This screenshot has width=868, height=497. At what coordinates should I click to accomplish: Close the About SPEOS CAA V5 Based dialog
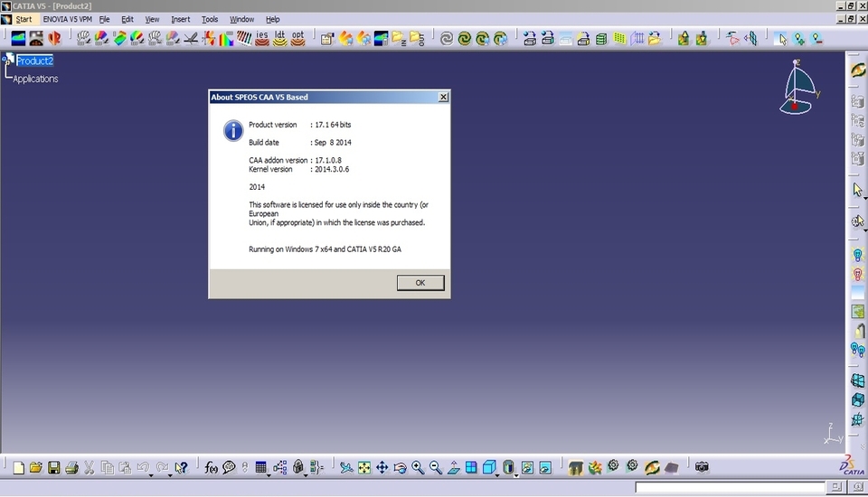(x=443, y=97)
